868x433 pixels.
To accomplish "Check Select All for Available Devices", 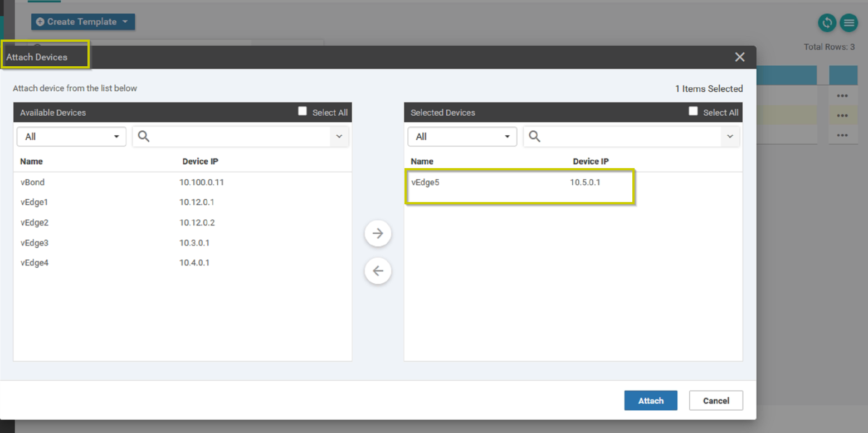I will tap(303, 111).
